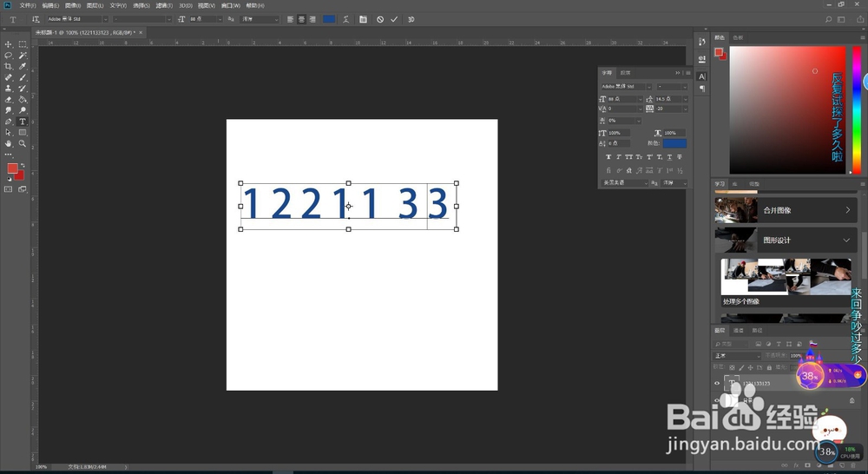This screenshot has height=474, width=868.
Task: Select the Smudge tool
Action: (x=9, y=111)
